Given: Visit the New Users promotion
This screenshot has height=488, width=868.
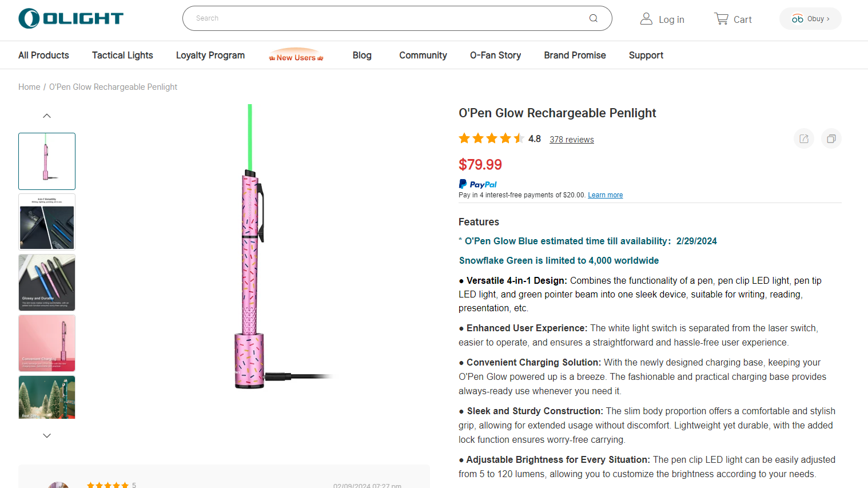Looking at the screenshot, I should click(297, 55).
